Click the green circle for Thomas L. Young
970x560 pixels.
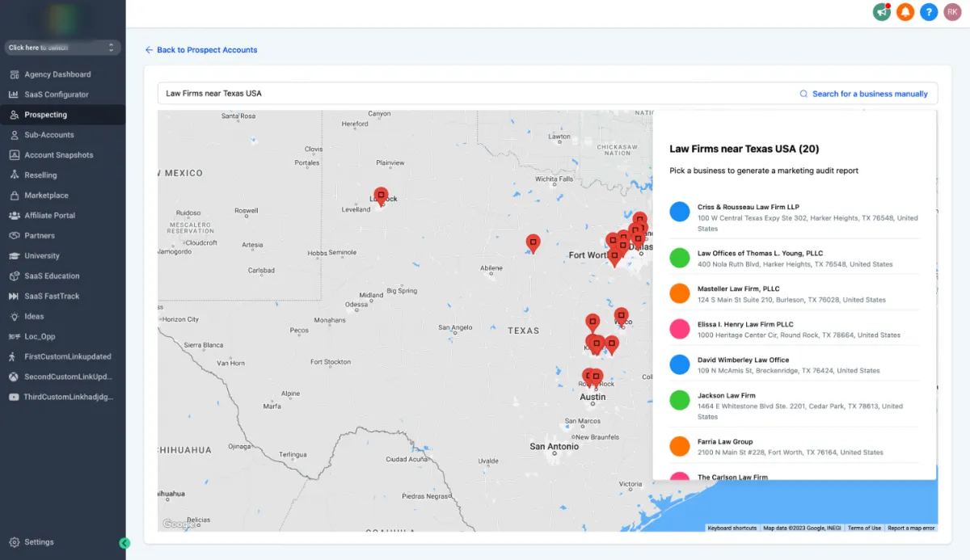coord(680,258)
